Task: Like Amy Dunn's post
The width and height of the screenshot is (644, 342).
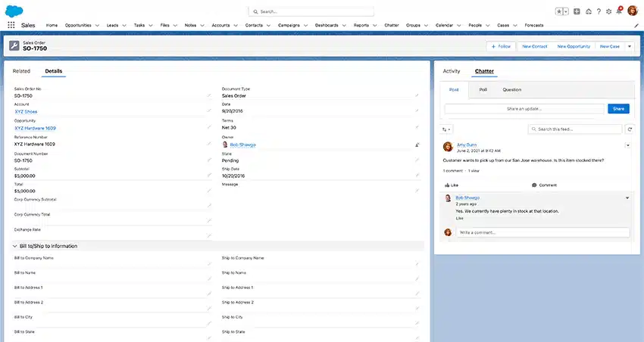Action: pyautogui.click(x=452, y=185)
